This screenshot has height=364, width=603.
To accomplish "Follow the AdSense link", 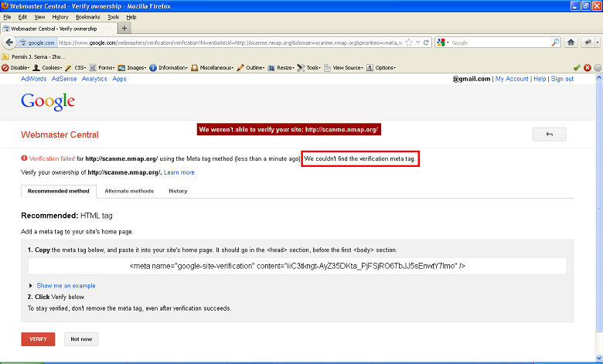I will click(x=64, y=79).
